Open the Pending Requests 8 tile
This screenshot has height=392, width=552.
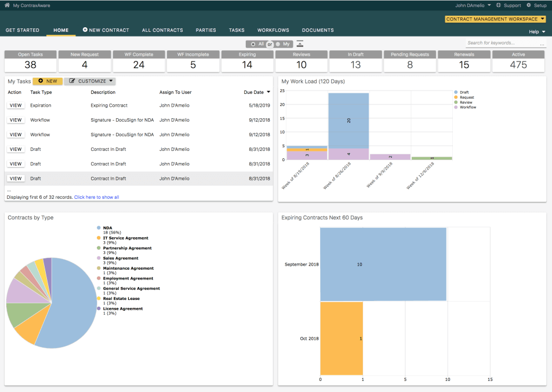pos(410,61)
